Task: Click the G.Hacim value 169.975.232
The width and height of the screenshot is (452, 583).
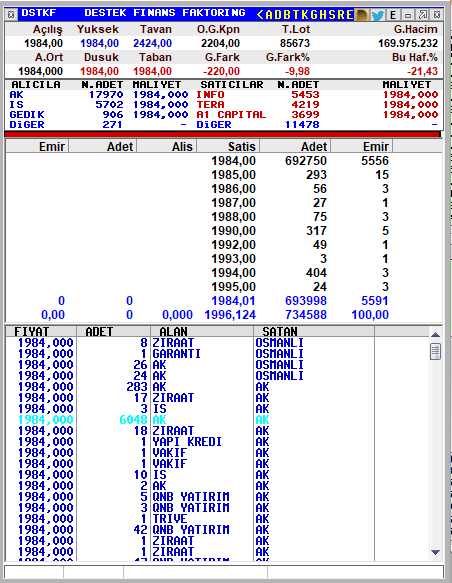Action: 408,44
